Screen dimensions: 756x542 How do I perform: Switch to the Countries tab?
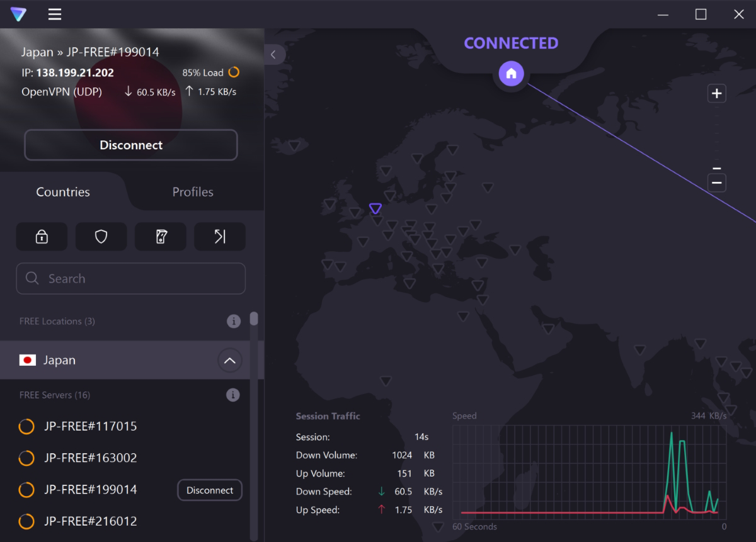click(x=63, y=192)
